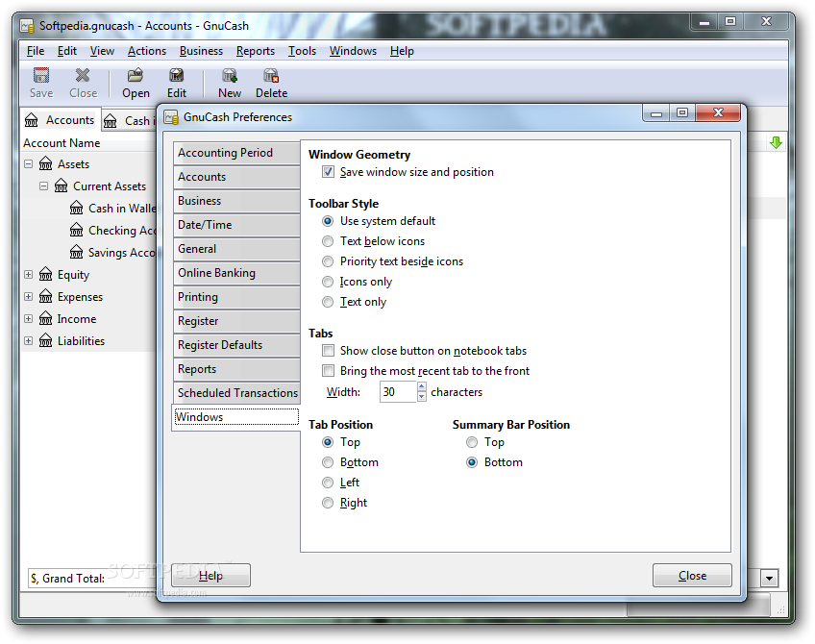Switch to Date/Time preferences tab
815x644 pixels.
click(236, 225)
